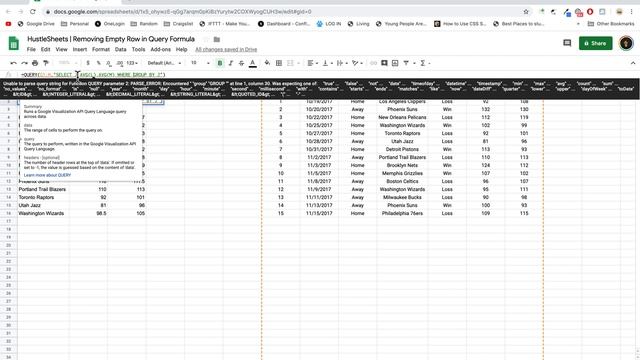Format as currency with dollar icon
Screen dimensions: 640x360
pyautogui.click(x=88, y=63)
